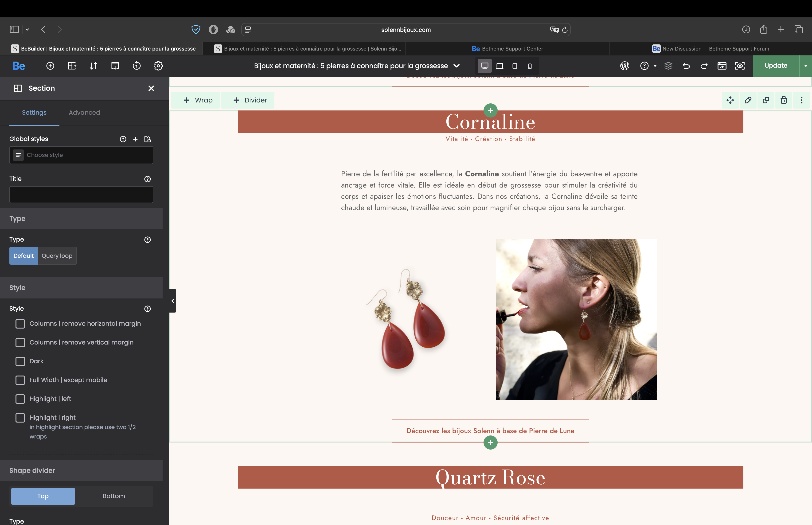
Task: Enable Columns remove horizontal margin
Action: 20,324
